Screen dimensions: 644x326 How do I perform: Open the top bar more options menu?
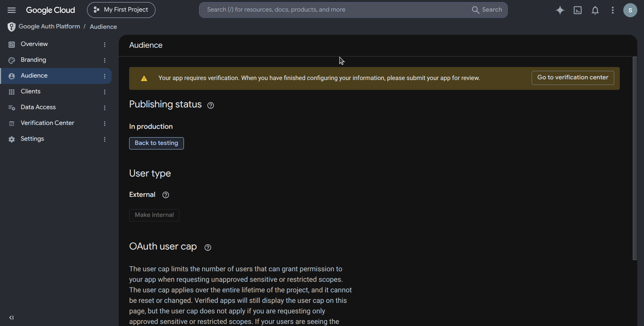(613, 10)
